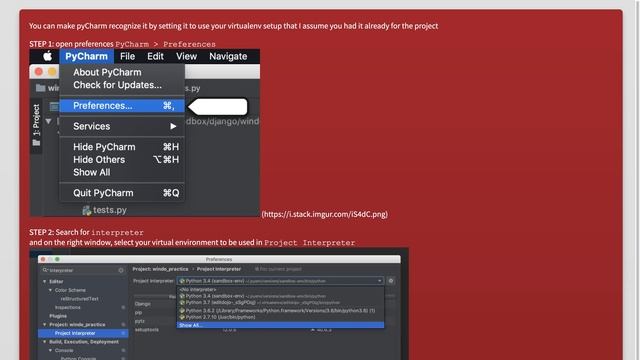The image size is (640, 360).
Task: Open the Navigate menu
Action: tap(228, 56)
